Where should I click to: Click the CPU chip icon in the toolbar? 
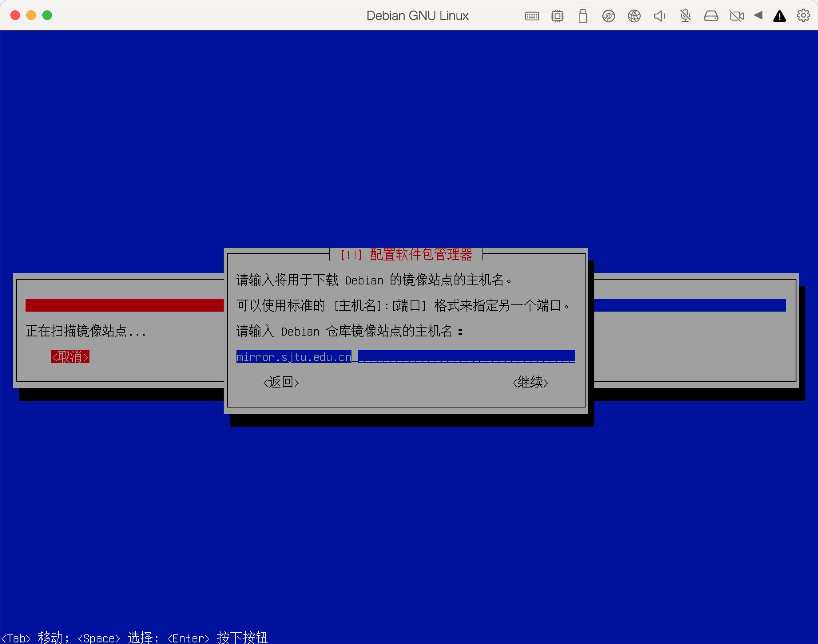[557, 16]
